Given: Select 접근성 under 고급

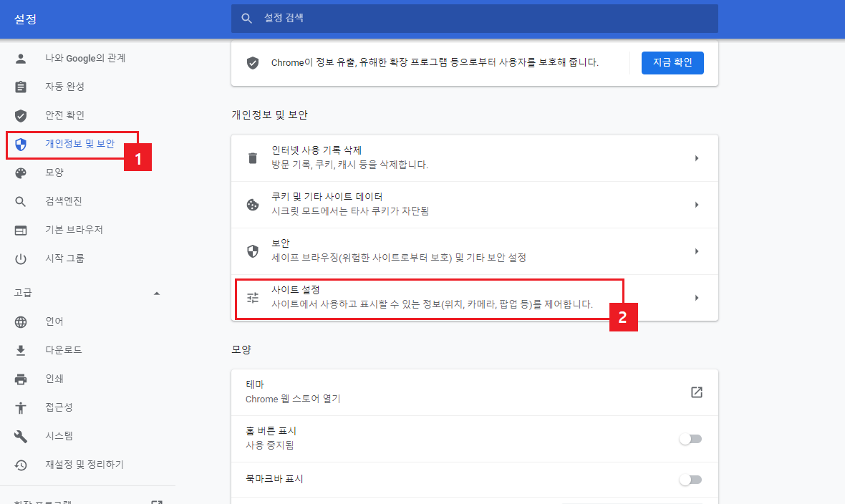Looking at the screenshot, I should click(59, 407).
